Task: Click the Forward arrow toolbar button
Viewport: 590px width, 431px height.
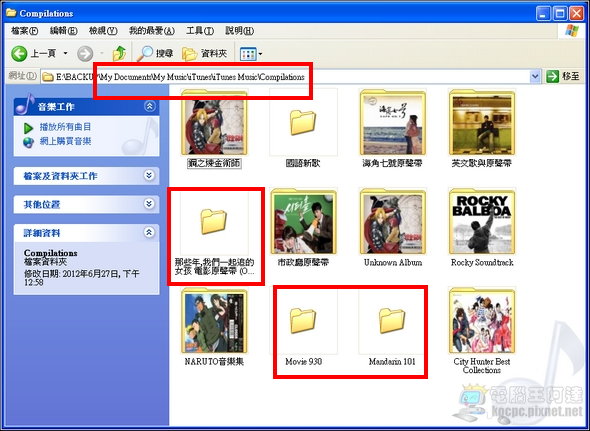Action: (x=85, y=54)
